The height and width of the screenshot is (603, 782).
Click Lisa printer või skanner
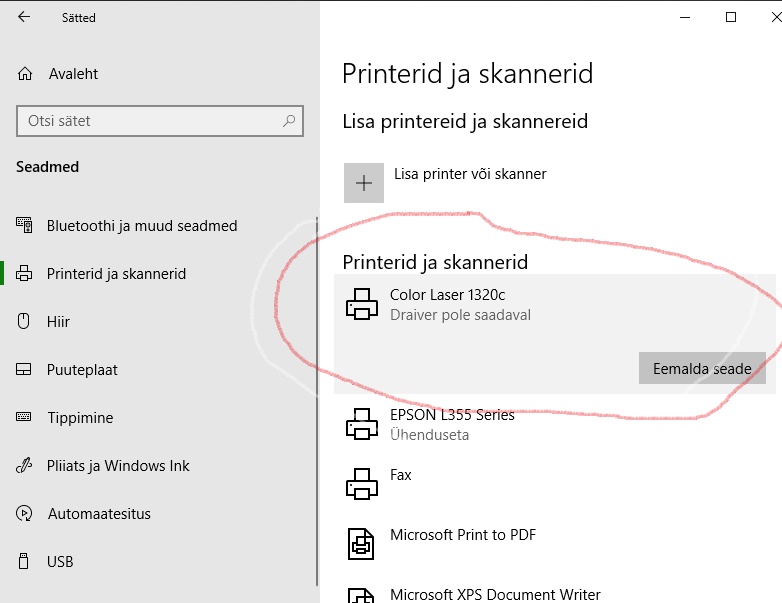pos(470,174)
